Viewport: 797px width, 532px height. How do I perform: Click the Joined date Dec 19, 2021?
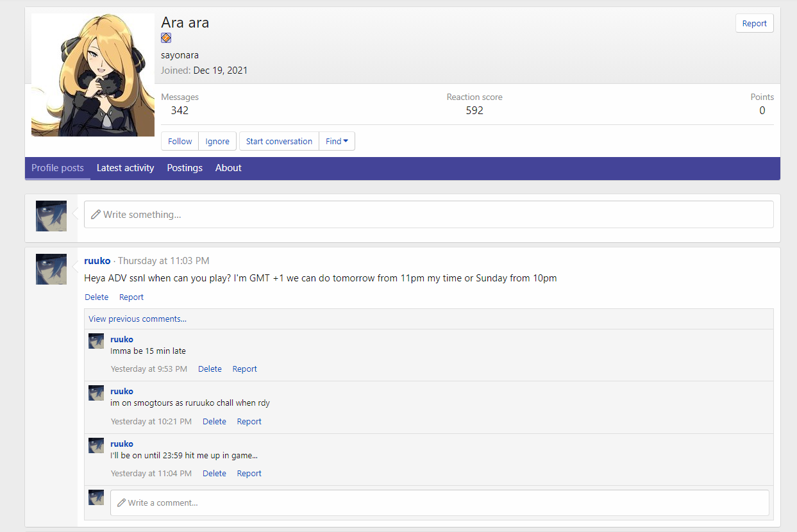tap(221, 71)
